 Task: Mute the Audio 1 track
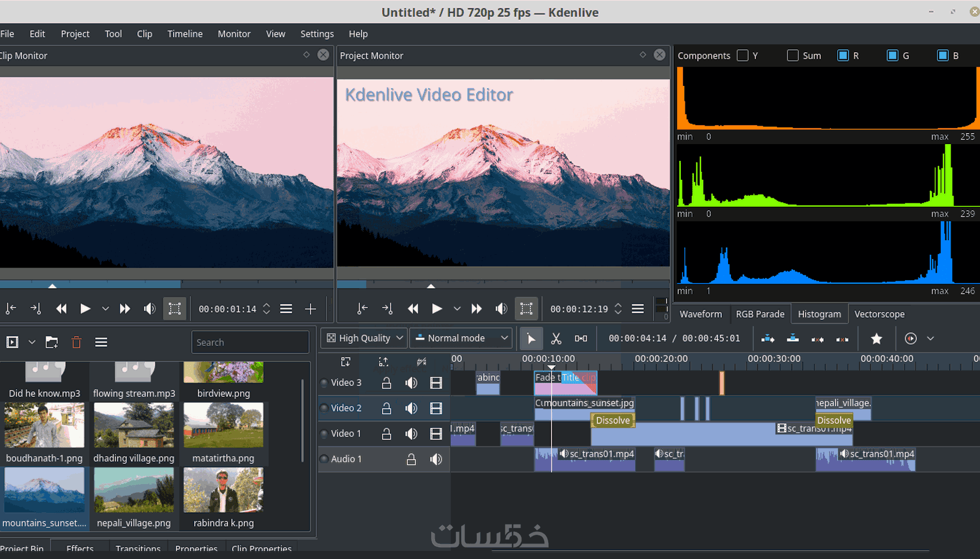(x=436, y=459)
